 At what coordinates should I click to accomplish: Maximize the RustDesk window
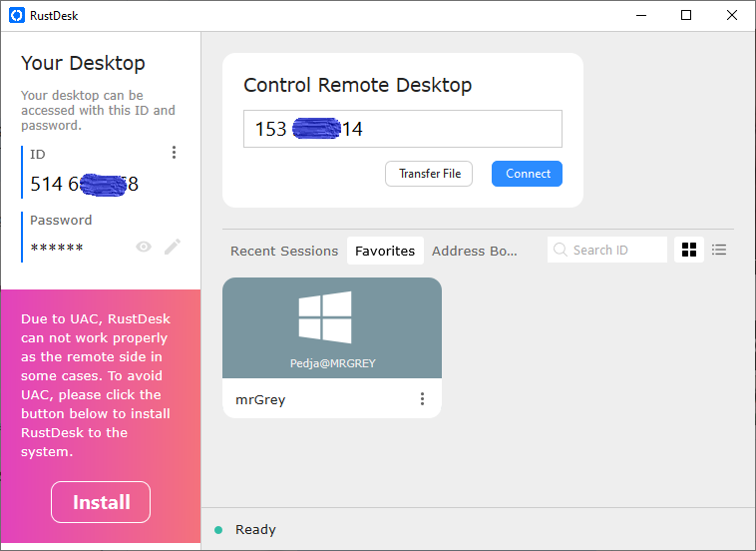click(686, 15)
